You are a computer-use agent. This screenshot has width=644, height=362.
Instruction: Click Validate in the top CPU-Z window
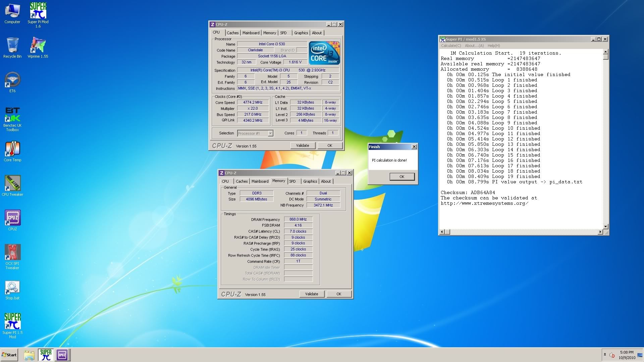303,145
